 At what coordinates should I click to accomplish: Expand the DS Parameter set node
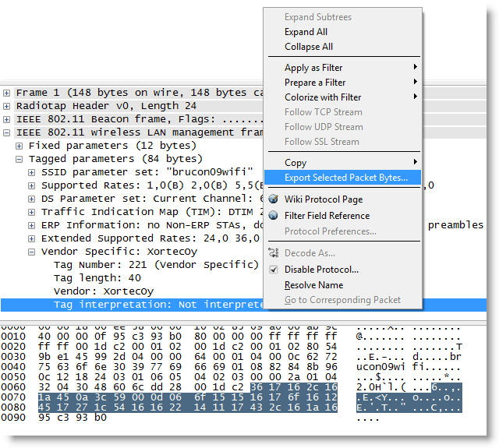click(31, 199)
